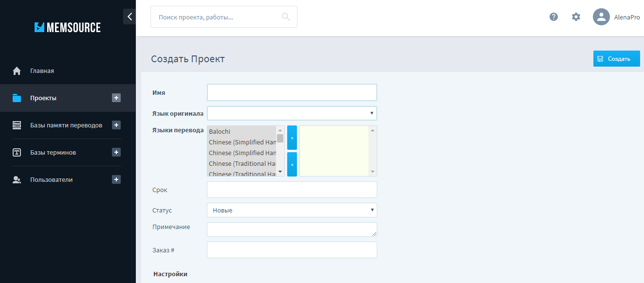
Task: Go to Главная in the sidebar
Action: pos(42,71)
